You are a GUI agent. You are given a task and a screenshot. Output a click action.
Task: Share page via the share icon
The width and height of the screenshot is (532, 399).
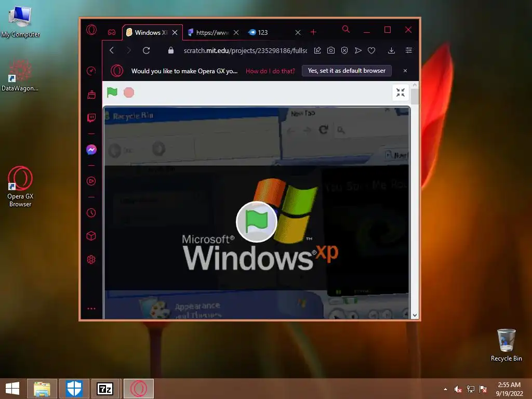[317, 50]
